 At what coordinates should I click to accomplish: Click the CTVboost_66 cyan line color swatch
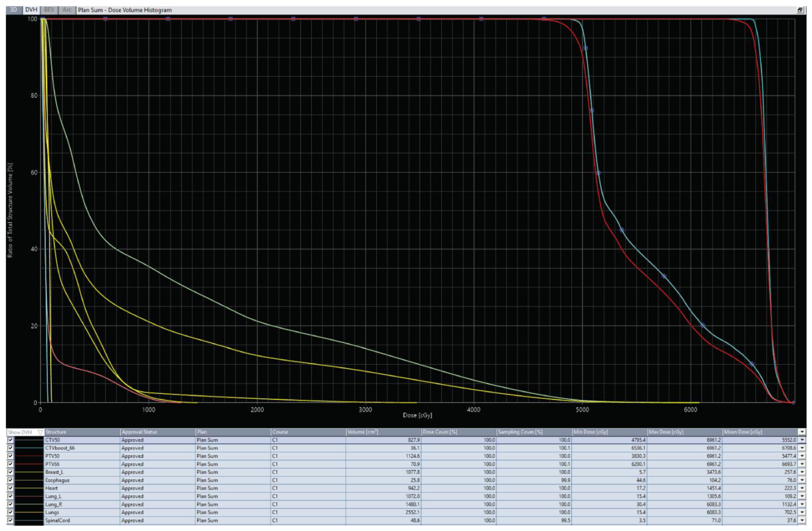(x=29, y=448)
